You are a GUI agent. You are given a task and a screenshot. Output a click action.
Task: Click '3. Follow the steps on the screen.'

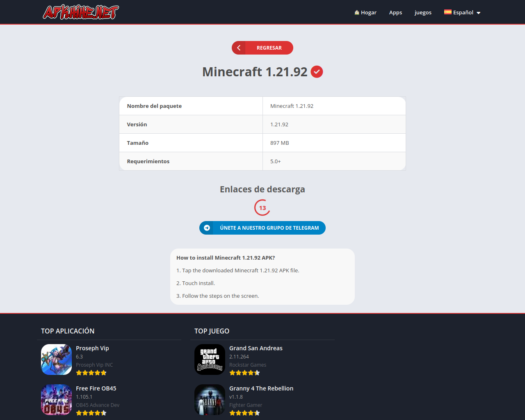click(x=218, y=296)
